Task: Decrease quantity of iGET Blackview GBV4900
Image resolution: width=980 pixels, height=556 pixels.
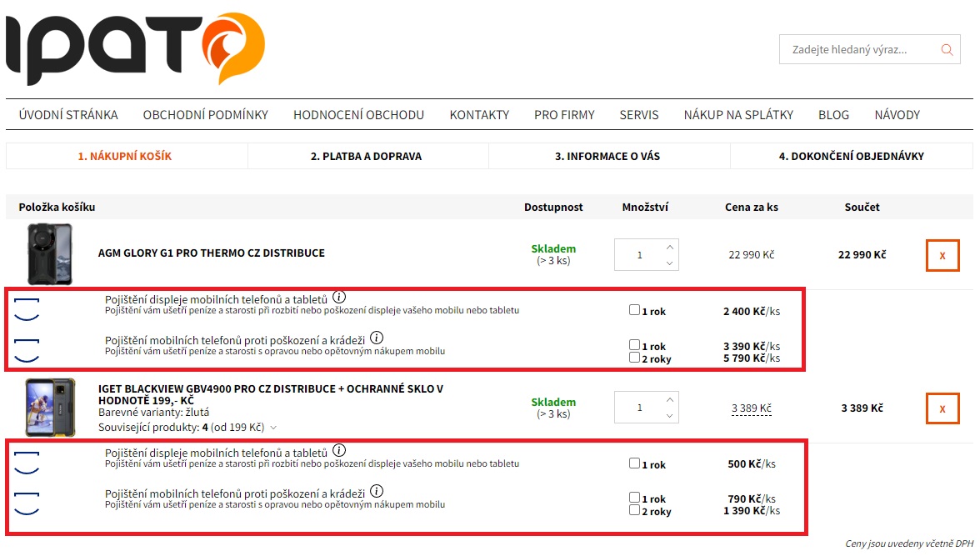Action: pos(669,415)
